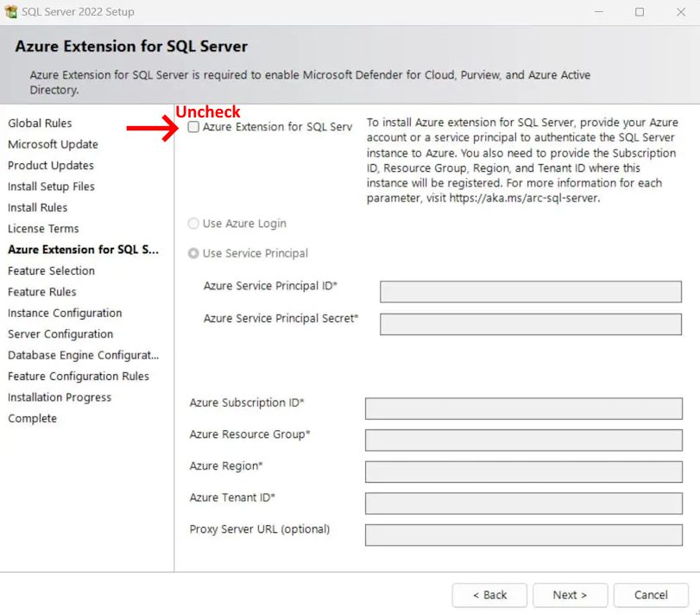Cancel the SQL Server setup
This screenshot has width=700, height=615.
[651, 595]
